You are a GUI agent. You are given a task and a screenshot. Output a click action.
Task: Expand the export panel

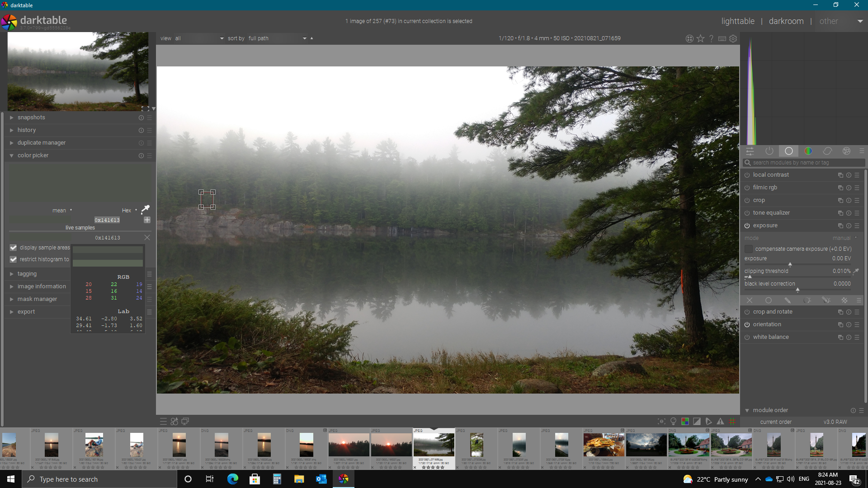[x=26, y=312]
